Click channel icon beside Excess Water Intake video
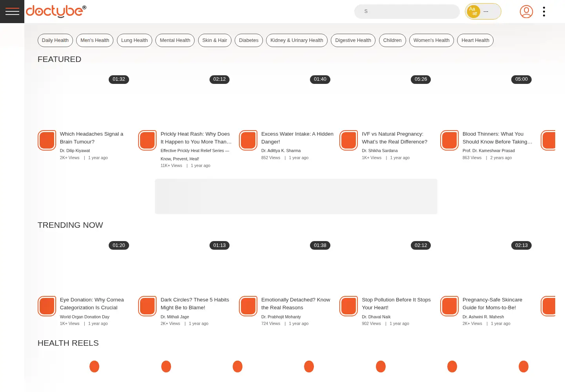Image resolution: width=565 pixels, height=392 pixels. click(x=248, y=140)
